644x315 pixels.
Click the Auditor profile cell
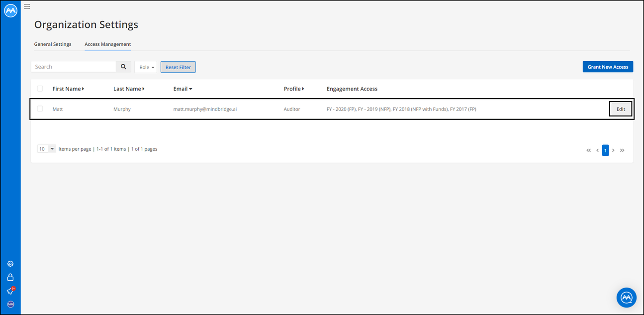tap(292, 109)
